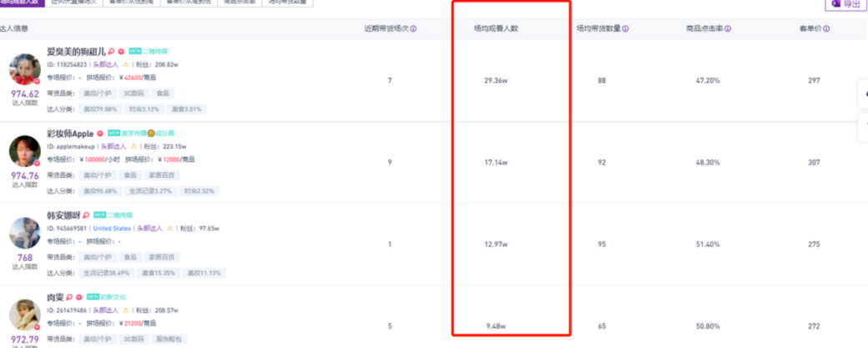Click red heart badge beside 彩妆师Apple name
Viewport: 868px width, 348px height.
100,134
